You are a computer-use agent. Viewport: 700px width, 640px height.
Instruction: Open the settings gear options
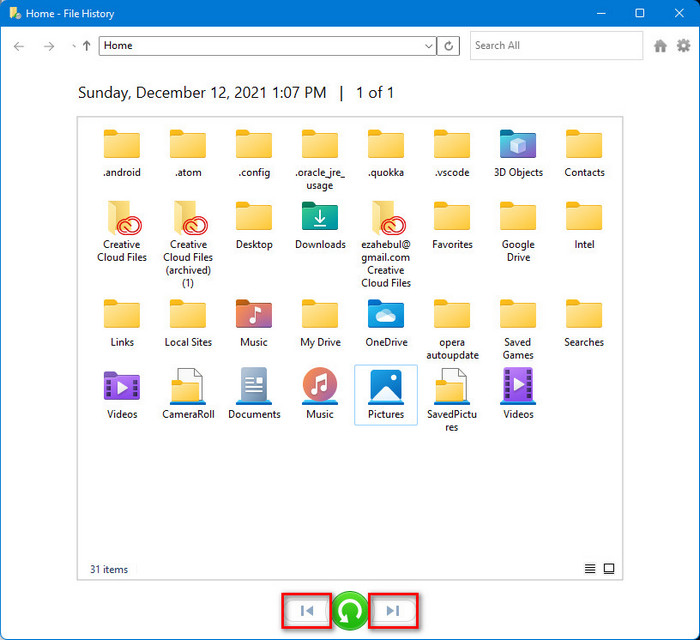[x=683, y=46]
